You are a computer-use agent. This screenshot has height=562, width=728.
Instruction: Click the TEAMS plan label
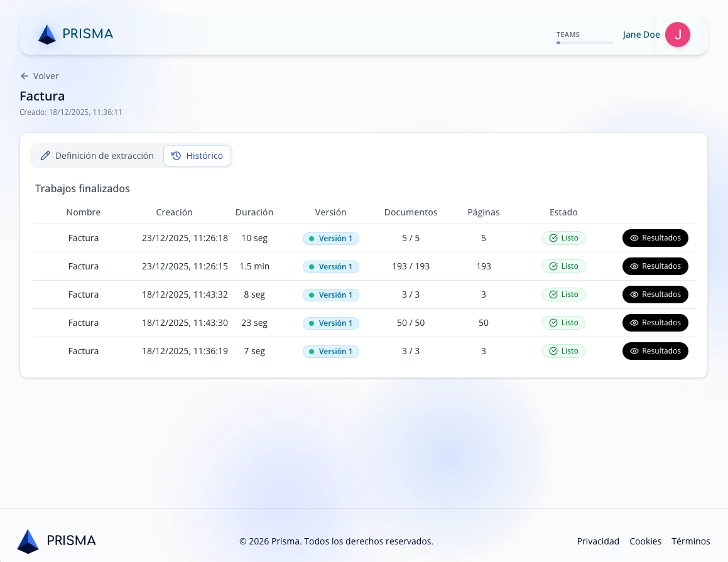point(568,35)
